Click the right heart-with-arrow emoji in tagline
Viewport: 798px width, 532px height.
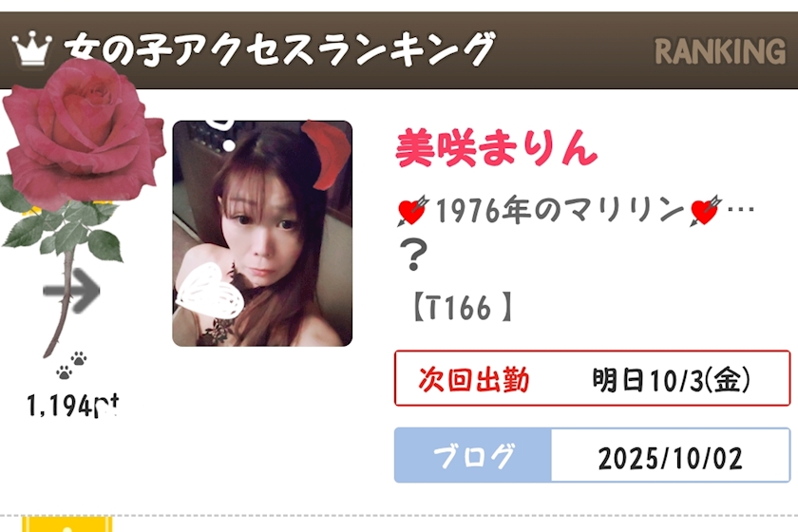705,211
